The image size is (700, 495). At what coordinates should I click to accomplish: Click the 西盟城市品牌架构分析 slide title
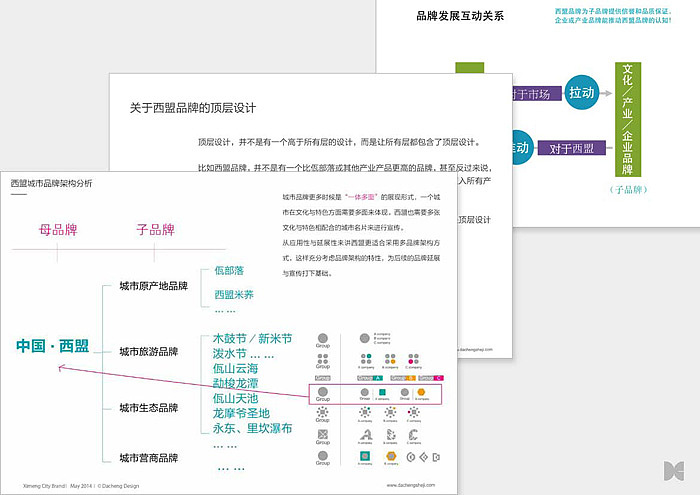pos(51,183)
